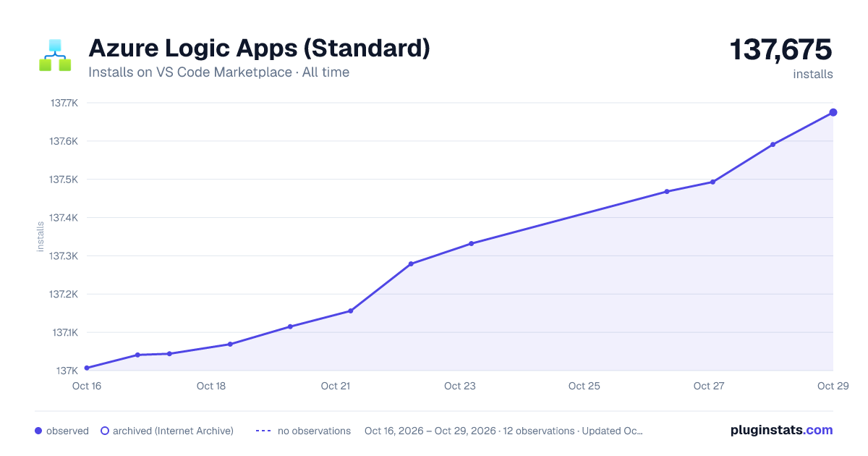Click the data point at Oct 23
Viewport: 868px width, 456px height.
point(471,243)
